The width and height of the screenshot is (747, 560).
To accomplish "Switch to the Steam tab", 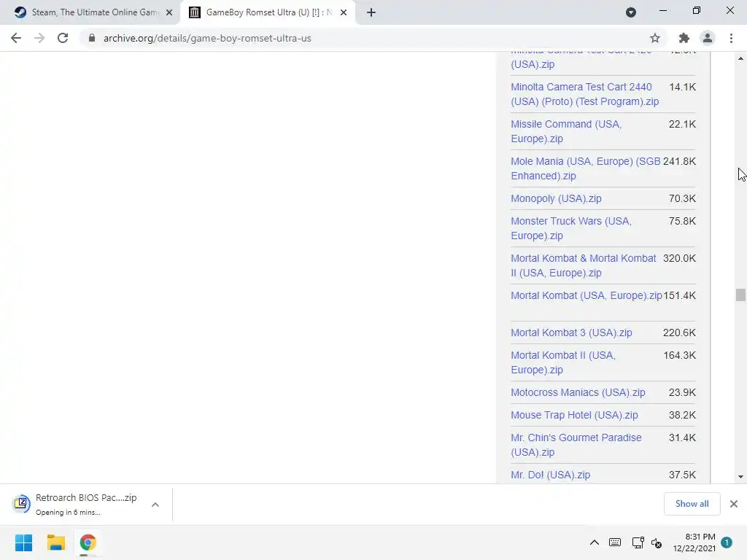I will (x=90, y=12).
